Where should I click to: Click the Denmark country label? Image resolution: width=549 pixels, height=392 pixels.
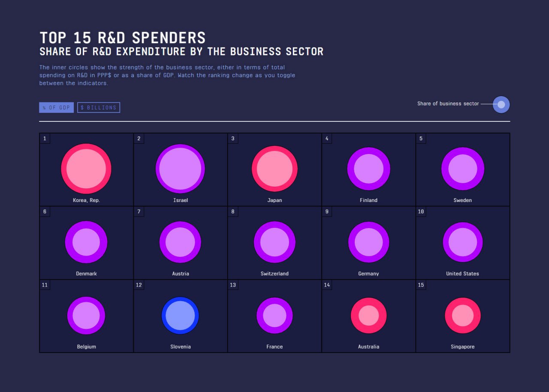point(87,274)
